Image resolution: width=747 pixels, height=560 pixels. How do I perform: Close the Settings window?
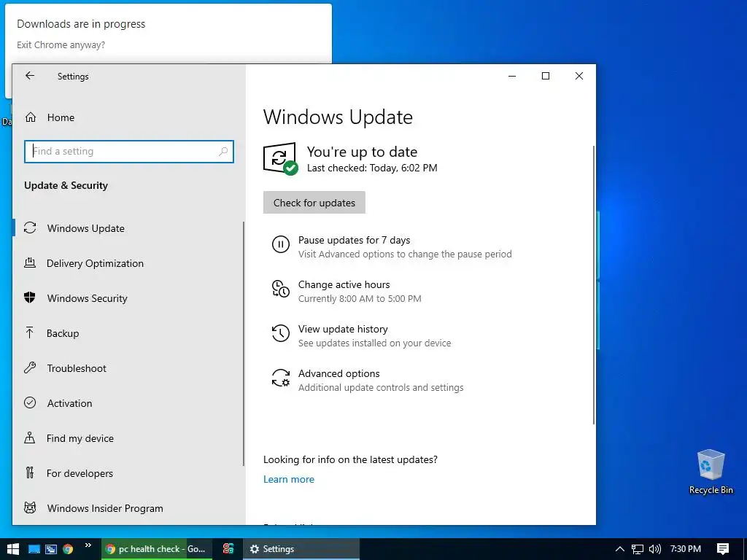(x=578, y=76)
